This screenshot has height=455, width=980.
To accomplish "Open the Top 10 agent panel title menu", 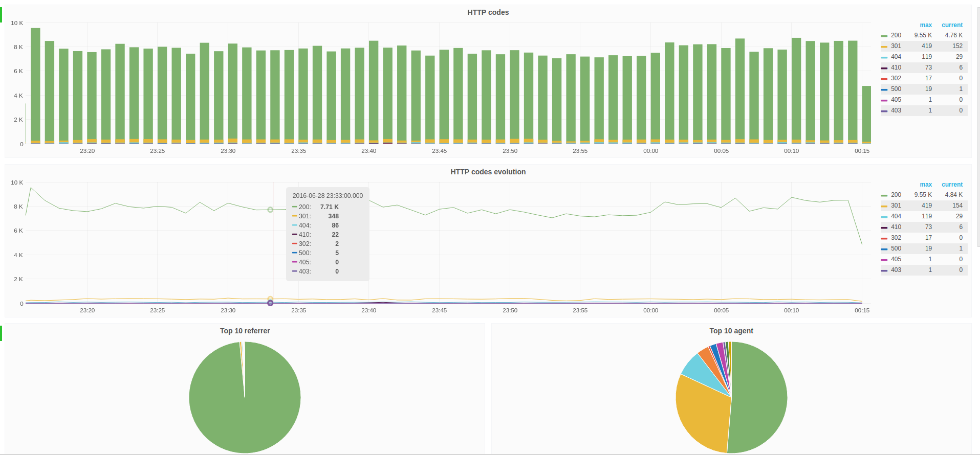I will 731,331.
